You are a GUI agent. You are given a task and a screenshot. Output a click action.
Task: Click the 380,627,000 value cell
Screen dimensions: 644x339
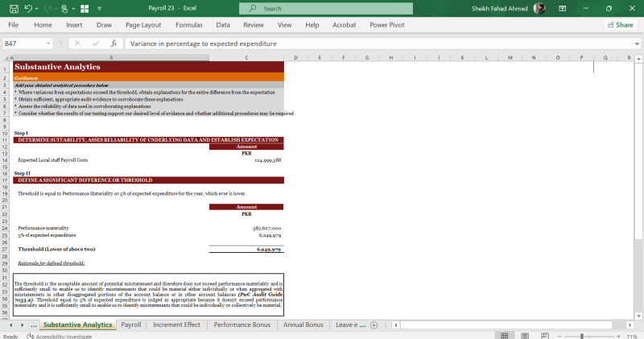pos(246,228)
